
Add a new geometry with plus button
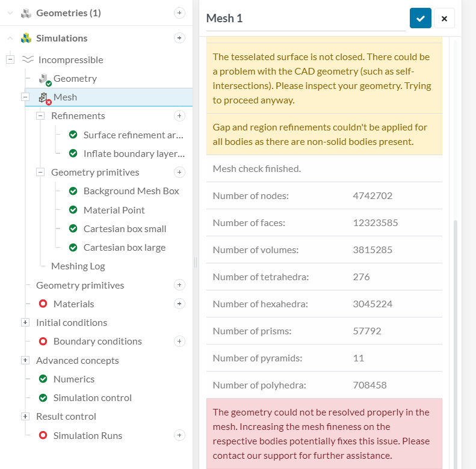point(179,13)
